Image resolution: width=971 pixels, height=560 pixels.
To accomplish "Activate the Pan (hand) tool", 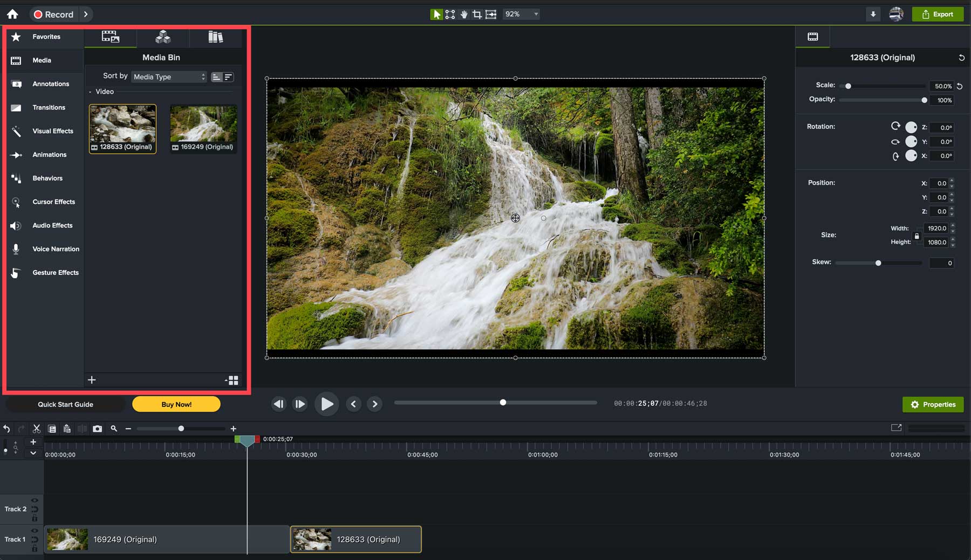I will [x=463, y=14].
